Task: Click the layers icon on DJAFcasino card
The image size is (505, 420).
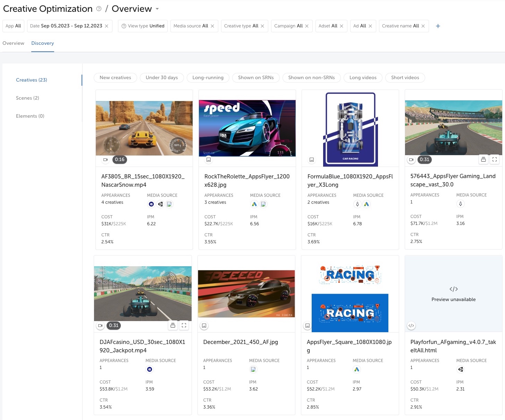Action: 172,325
